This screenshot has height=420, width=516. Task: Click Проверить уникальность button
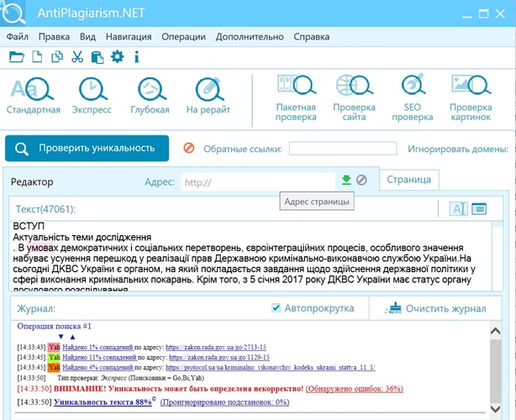(87, 149)
